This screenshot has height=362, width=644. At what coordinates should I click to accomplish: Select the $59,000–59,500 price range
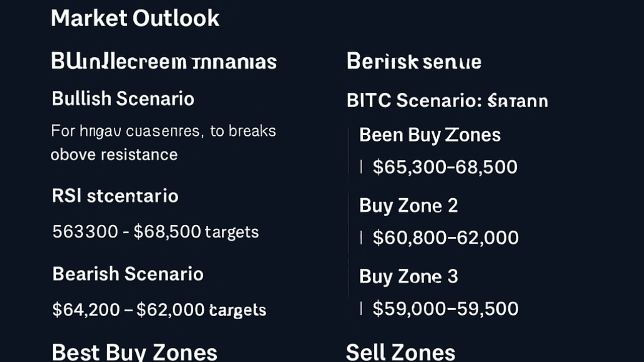(x=445, y=309)
